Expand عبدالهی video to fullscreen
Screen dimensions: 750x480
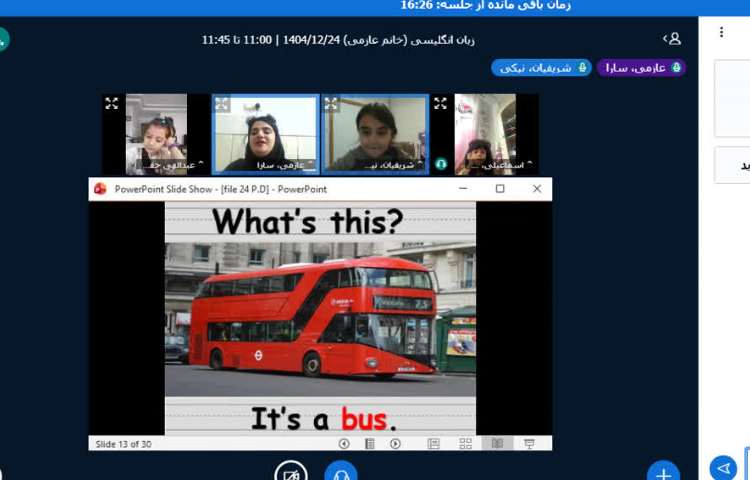pyautogui.click(x=111, y=103)
